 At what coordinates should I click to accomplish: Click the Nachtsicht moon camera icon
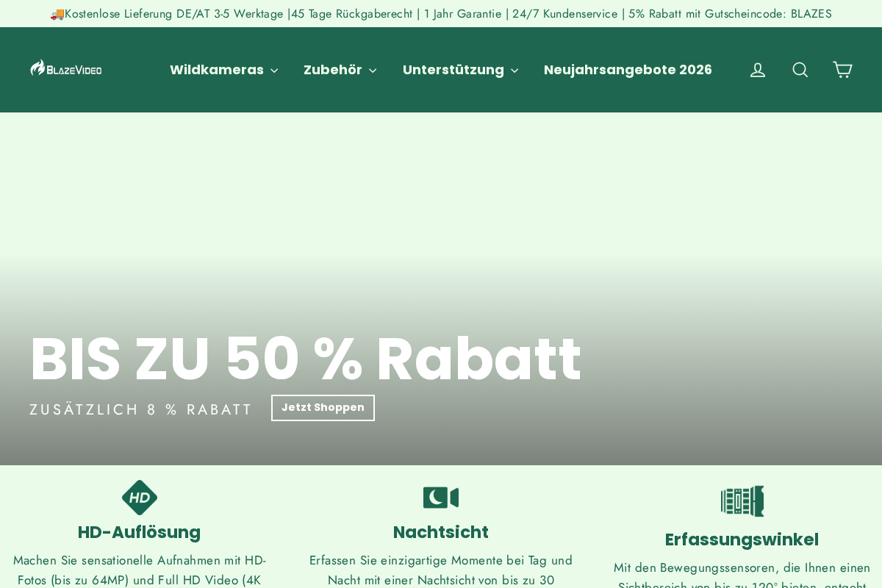click(440, 498)
